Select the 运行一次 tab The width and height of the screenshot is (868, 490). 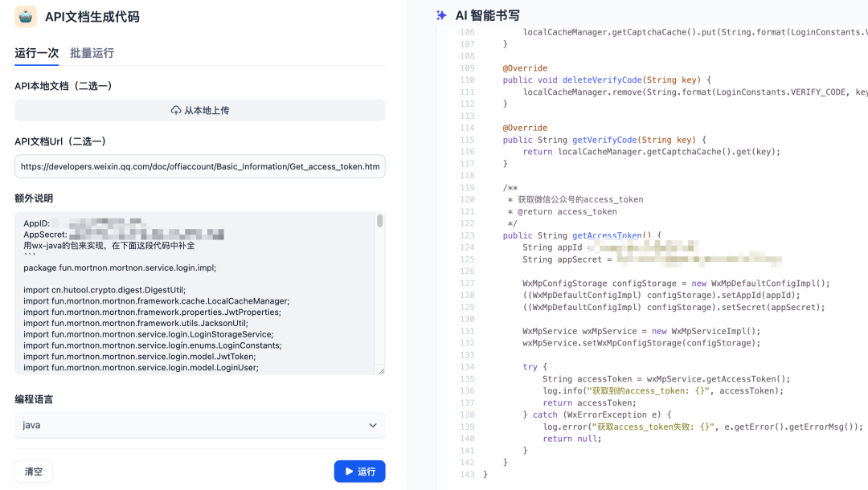pyautogui.click(x=37, y=51)
